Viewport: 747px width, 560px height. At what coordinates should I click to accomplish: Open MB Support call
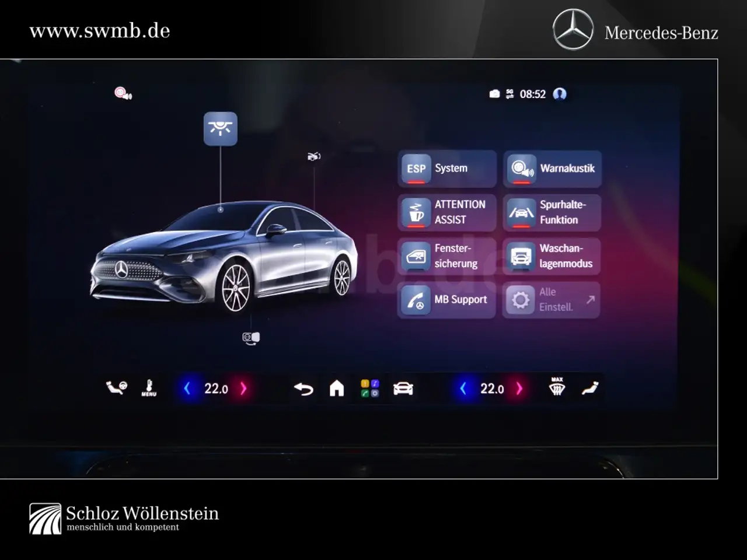(x=447, y=300)
